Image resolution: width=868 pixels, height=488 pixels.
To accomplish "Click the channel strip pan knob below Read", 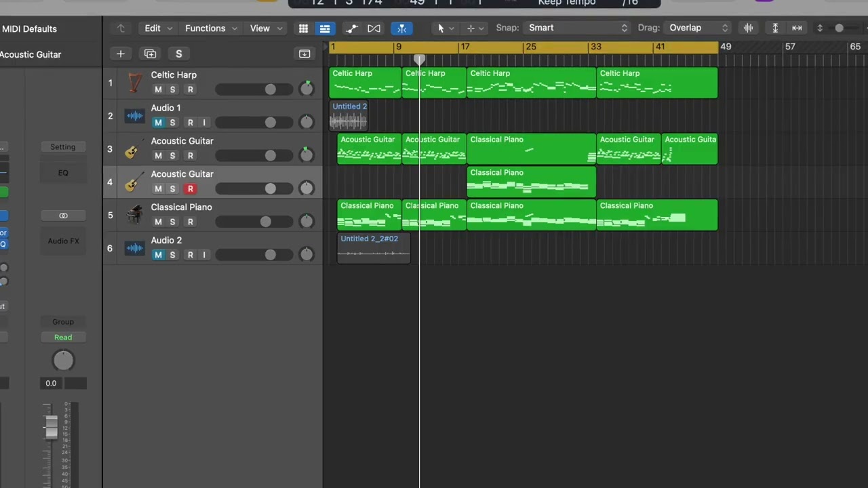I will [63, 361].
